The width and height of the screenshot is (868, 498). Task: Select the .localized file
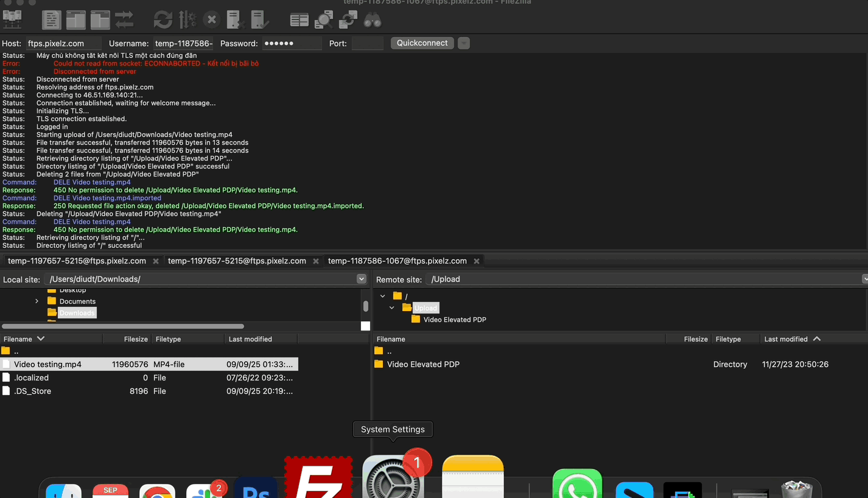[149, 377]
